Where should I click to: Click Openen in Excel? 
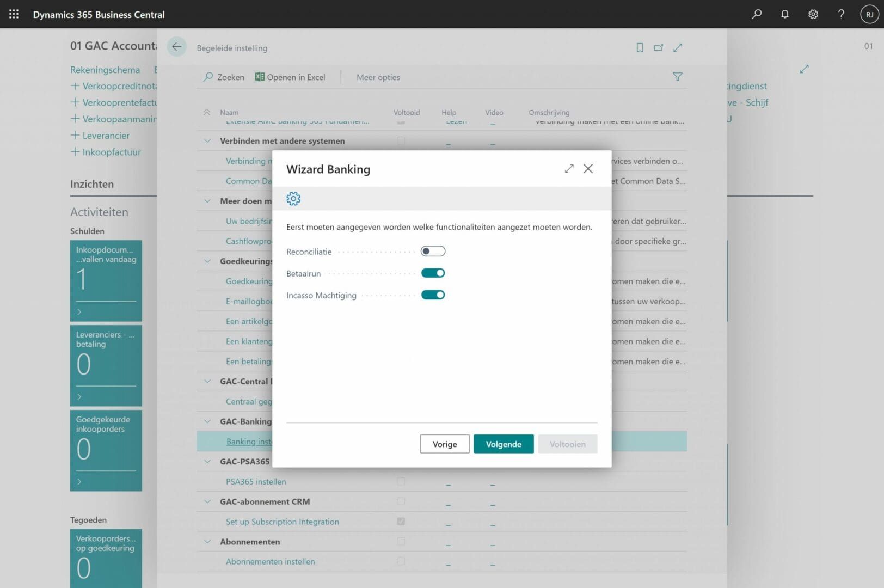point(290,77)
